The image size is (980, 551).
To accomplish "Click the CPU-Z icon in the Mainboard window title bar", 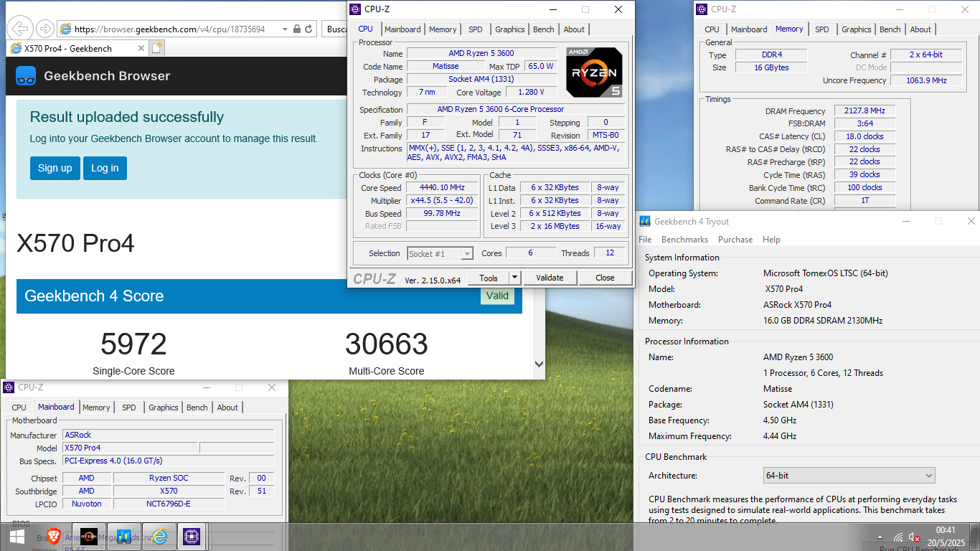I will [9, 387].
